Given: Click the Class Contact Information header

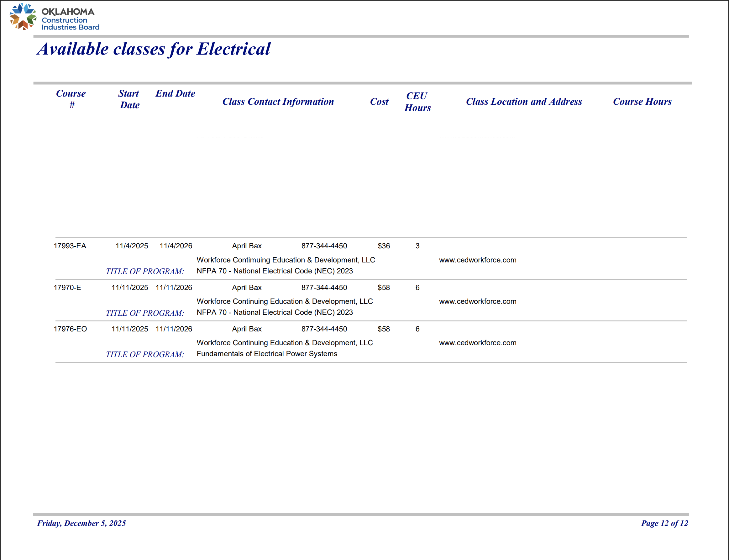Looking at the screenshot, I should (278, 102).
